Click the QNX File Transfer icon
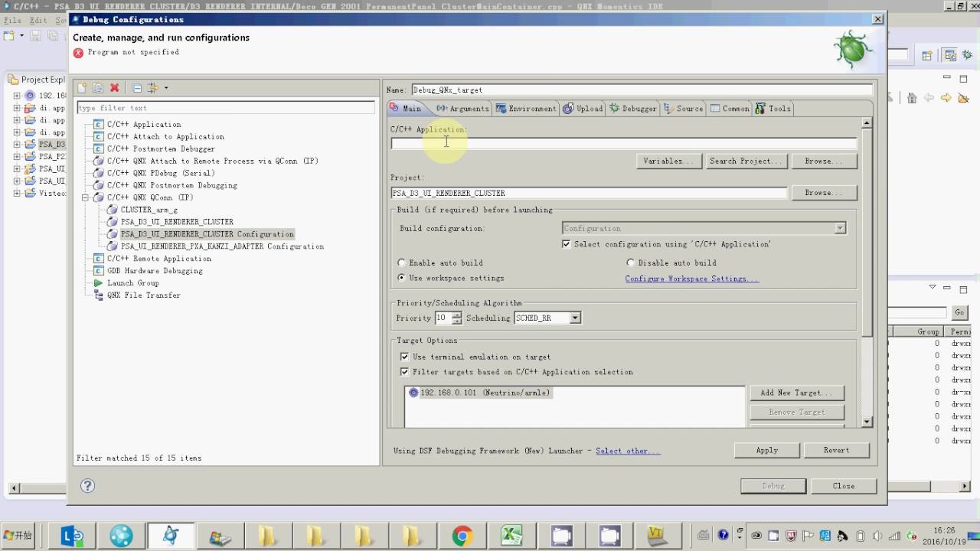 point(98,295)
